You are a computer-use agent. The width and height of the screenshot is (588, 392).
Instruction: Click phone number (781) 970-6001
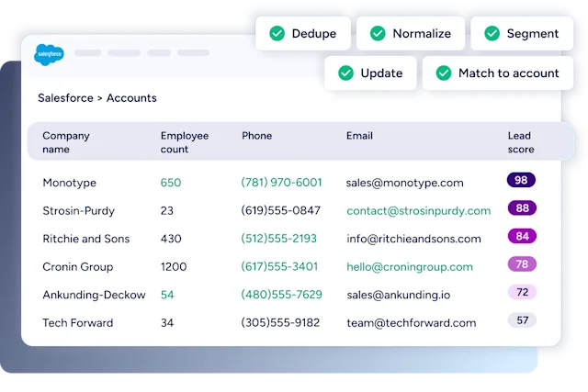point(282,183)
